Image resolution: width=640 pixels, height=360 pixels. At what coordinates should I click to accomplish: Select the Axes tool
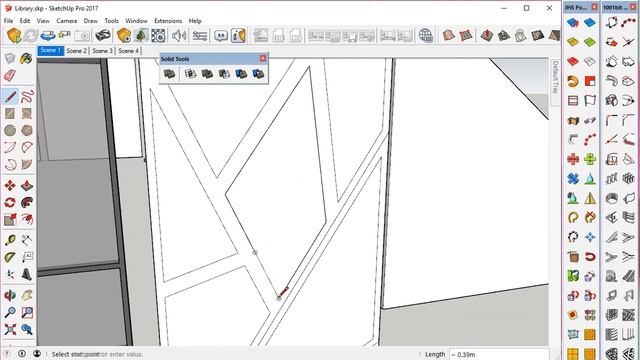tap(10, 274)
